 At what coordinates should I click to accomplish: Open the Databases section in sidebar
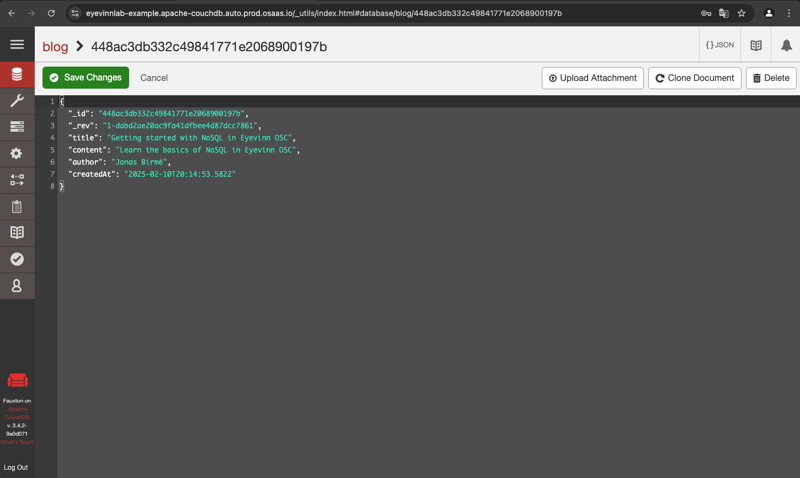[x=17, y=75]
